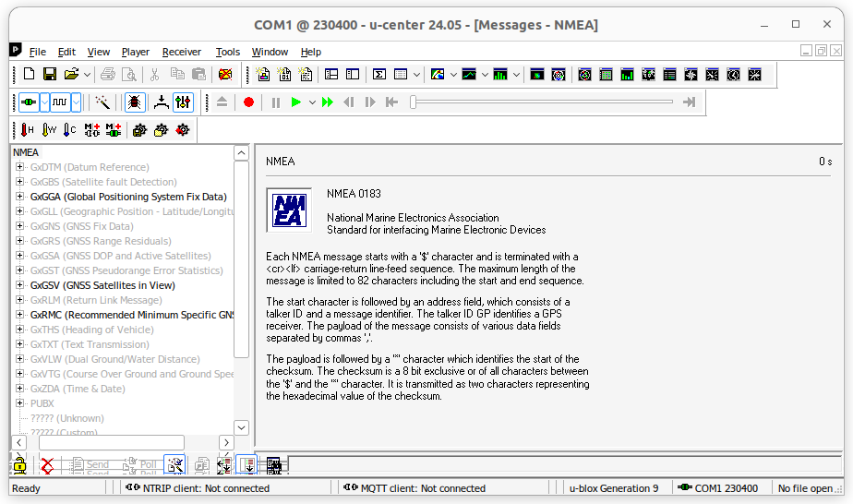
Task: Open the Map view icon
Action: (x=438, y=75)
